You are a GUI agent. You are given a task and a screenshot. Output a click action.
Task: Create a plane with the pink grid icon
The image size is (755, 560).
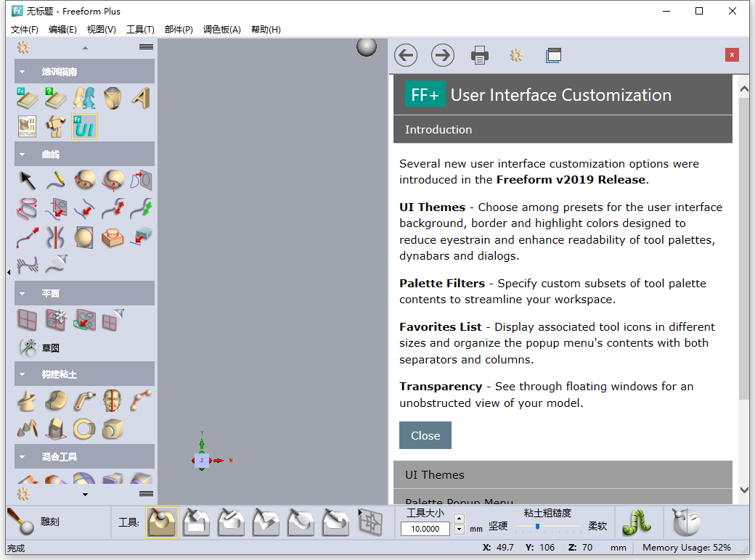(x=28, y=320)
